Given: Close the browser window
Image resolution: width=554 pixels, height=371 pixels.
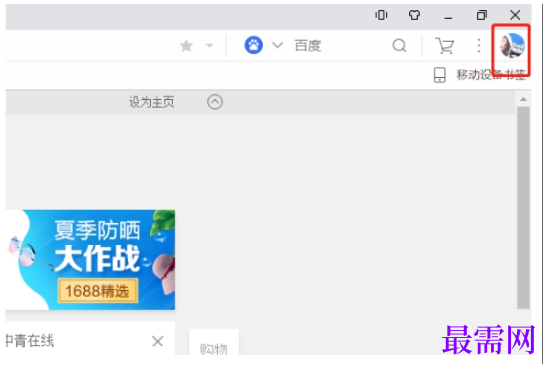Looking at the screenshot, I should point(515,15).
